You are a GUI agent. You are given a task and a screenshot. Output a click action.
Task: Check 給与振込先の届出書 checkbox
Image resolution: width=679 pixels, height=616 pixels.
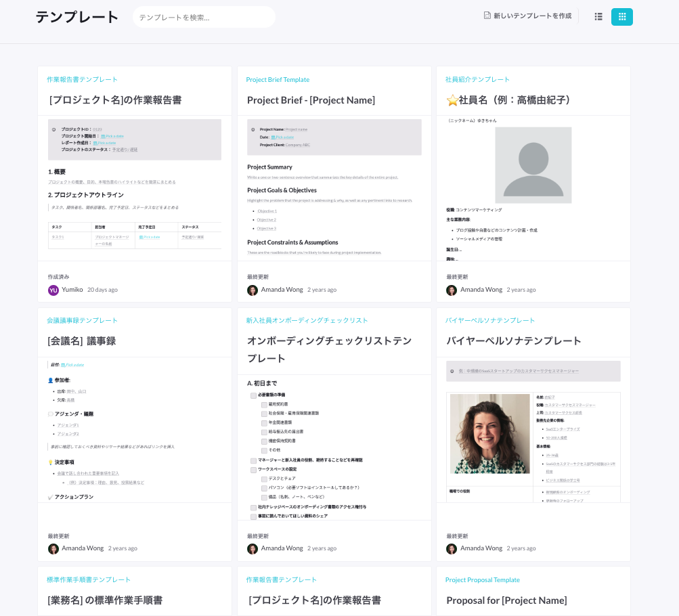coord(264,432)
